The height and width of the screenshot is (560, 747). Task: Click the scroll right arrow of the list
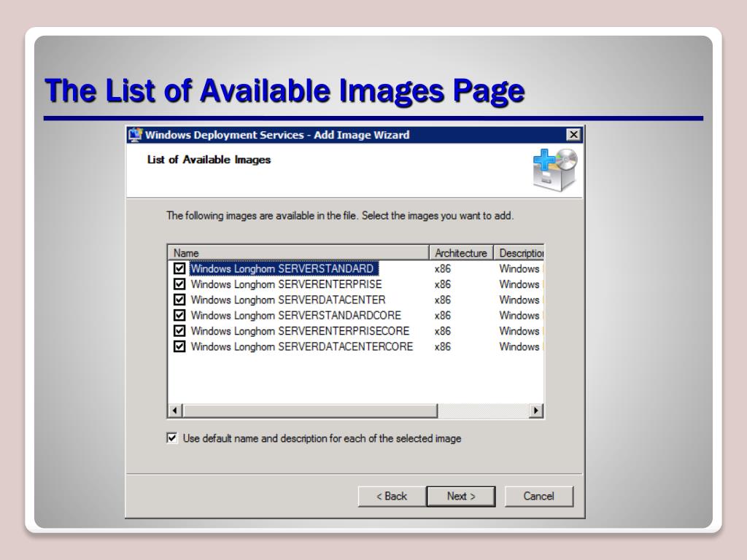click(x=536, y=411)
